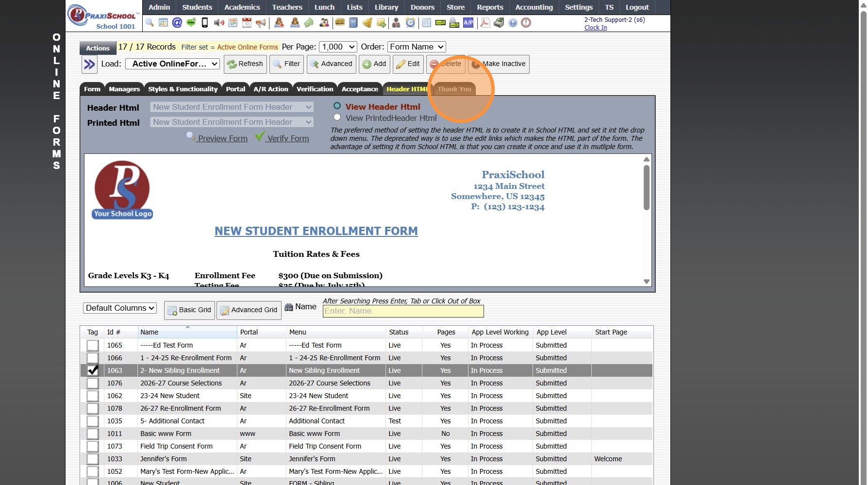Switch to the Verification tab
This screenshot has width=868, height=485.
pos(315,89)
